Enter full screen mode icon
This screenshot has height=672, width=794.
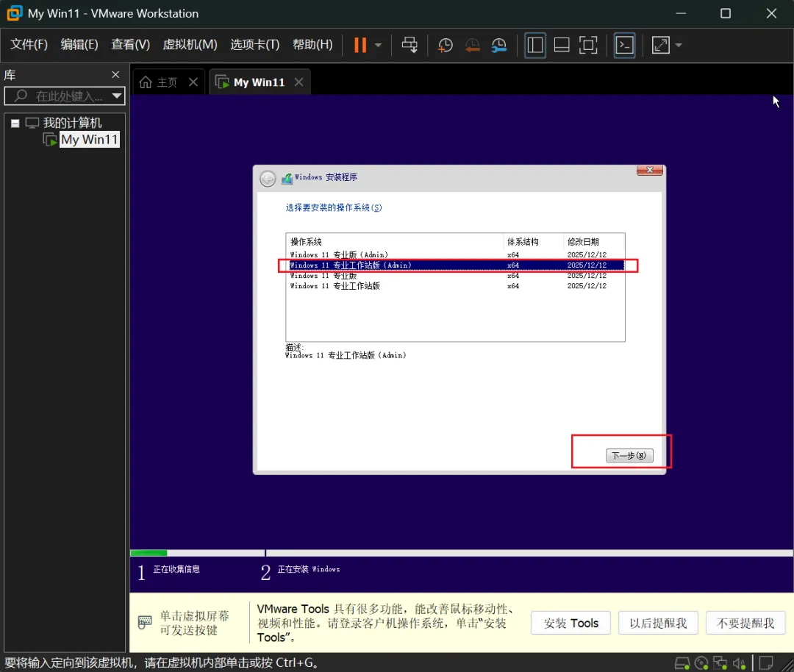[588, 45]
